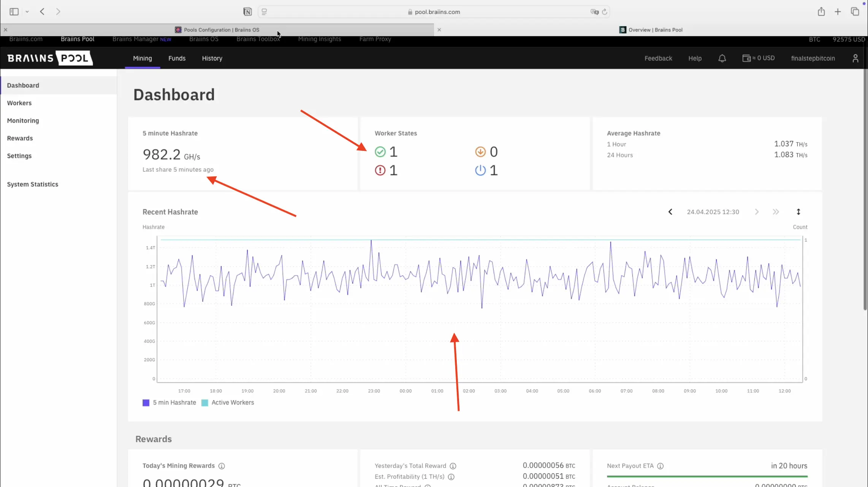
Task: Click Yesterday's Total Reward info icon
Action: tap(453, 466)
